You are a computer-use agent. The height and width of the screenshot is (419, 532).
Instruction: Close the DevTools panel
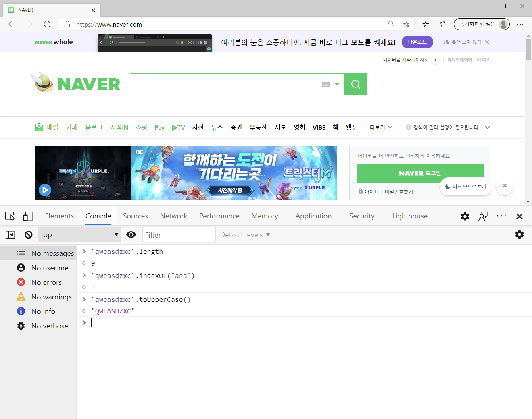[x=519, y=216]
